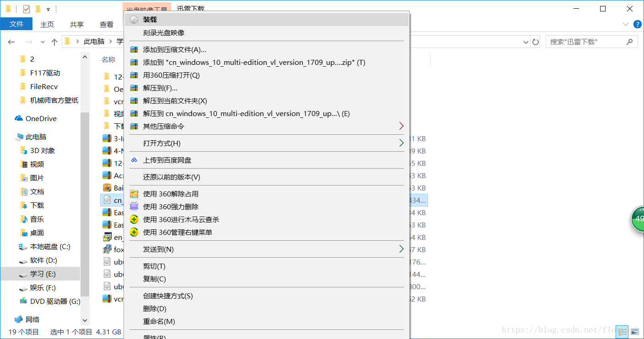
Task: Click the 360强力删除 purple icon
Action: [x=134, y=207]
